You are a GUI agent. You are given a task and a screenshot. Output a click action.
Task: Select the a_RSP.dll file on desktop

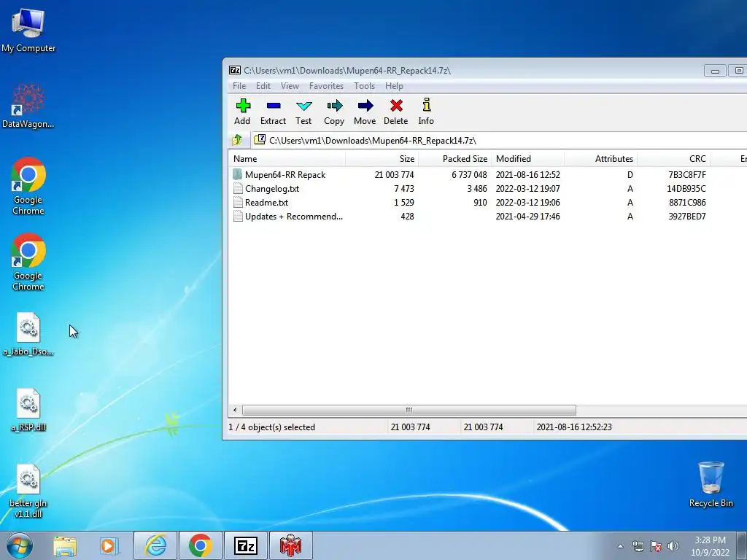pyautogui.click(x=28, y=410)
